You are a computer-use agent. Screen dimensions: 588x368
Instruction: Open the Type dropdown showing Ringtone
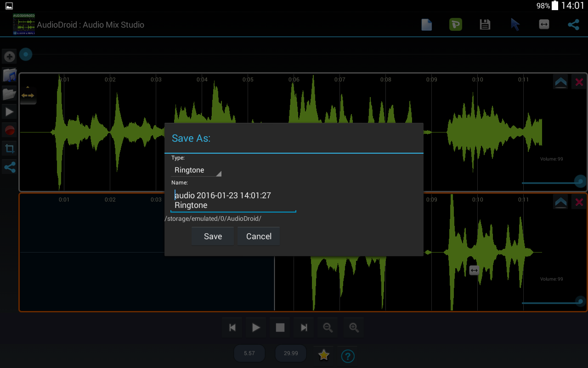(196, 170)
